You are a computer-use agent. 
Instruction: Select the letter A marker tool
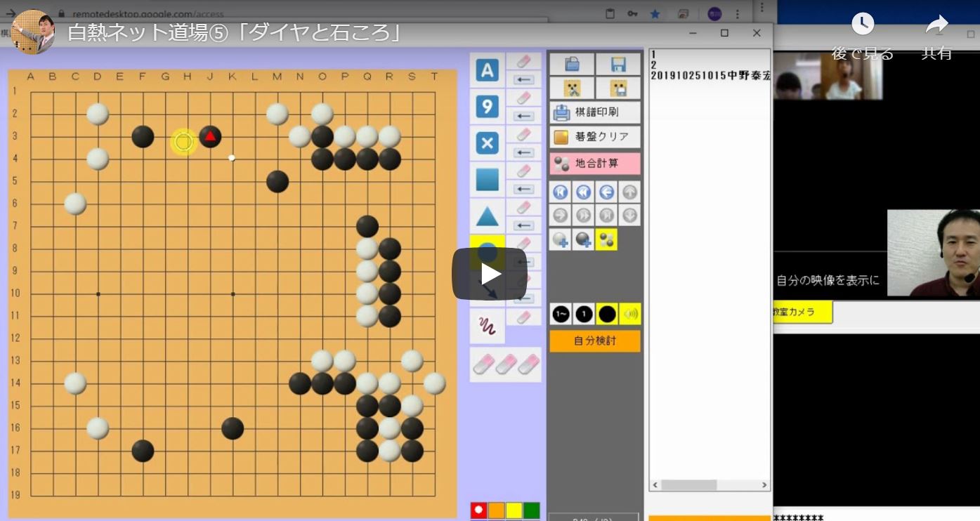(487, 70)
